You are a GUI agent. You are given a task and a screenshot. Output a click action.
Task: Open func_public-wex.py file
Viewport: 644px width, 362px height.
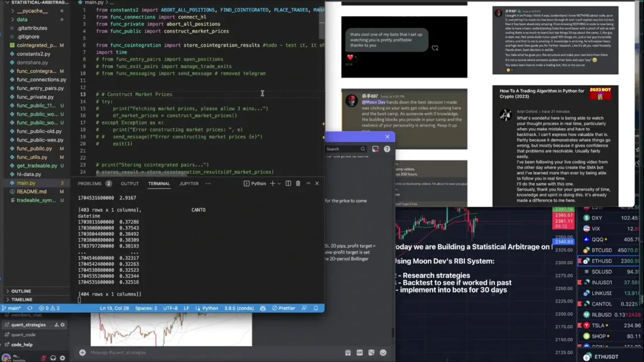click(x=40, y=140)
